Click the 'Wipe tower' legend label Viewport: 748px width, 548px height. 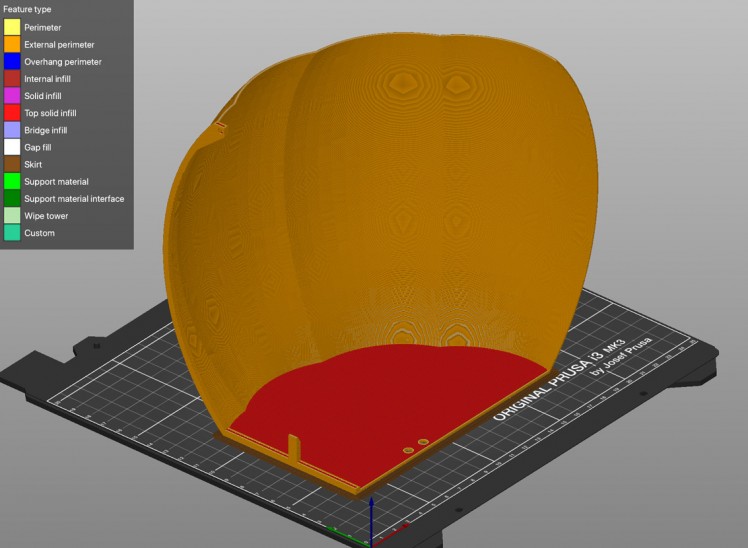click(46, 217)
